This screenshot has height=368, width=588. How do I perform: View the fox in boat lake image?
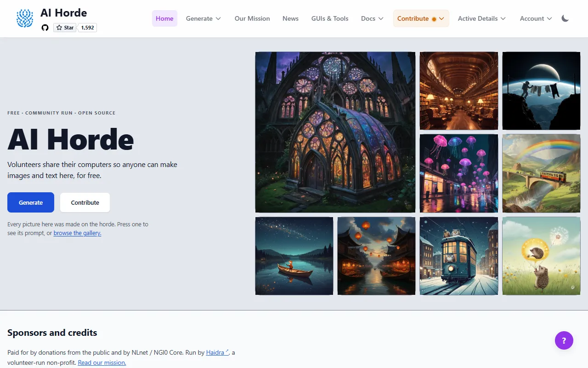[x=294, y=256]
